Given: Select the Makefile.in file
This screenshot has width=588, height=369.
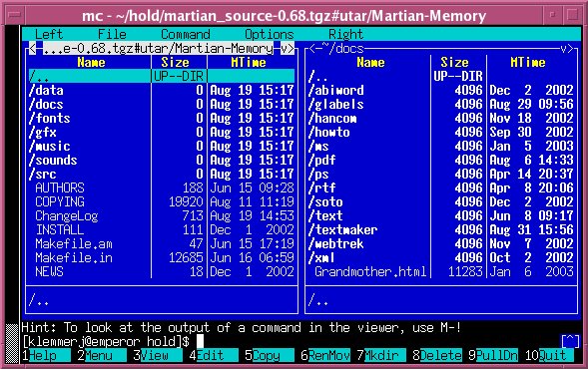Looking at the screenshot, I should (x=162, y=257).
